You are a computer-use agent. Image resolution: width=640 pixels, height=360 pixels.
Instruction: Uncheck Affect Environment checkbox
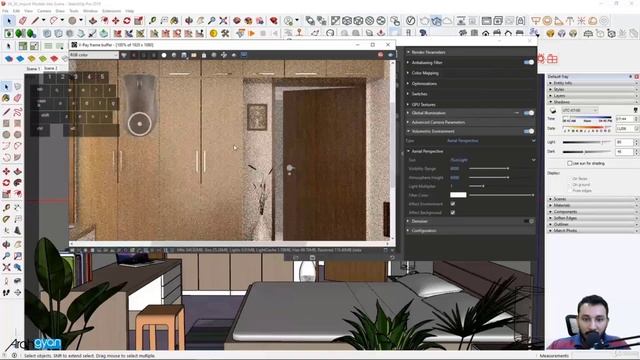pos(452,204)
